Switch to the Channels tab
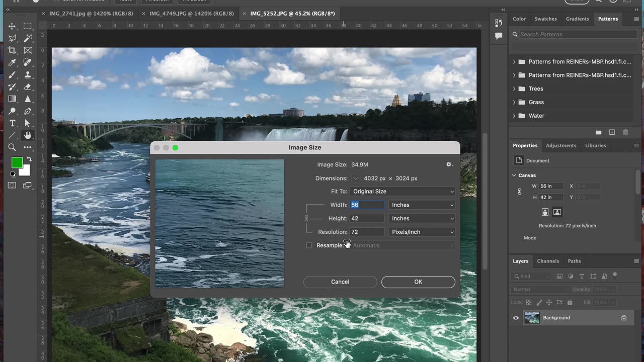The width and height of the screenshot is (644, 362). coord(548,261)
